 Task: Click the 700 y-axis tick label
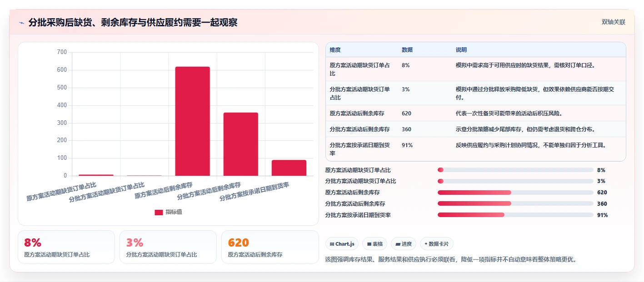[x=62, y=52]
